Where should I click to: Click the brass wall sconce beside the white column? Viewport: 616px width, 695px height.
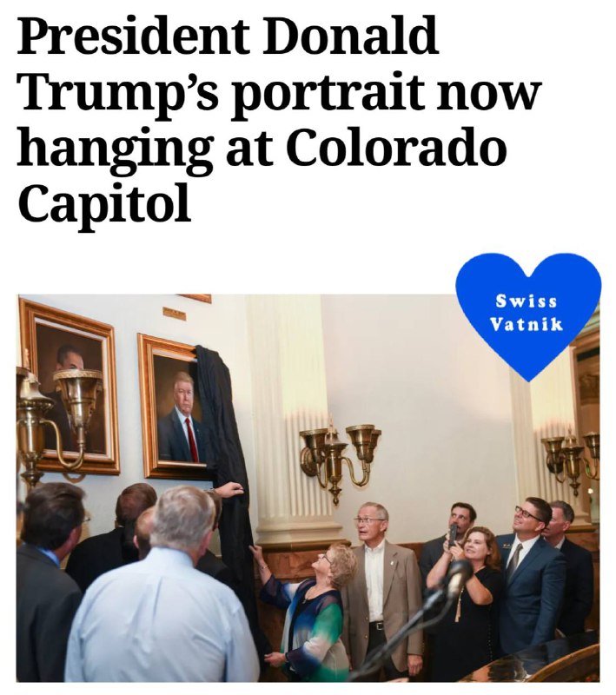340,457
